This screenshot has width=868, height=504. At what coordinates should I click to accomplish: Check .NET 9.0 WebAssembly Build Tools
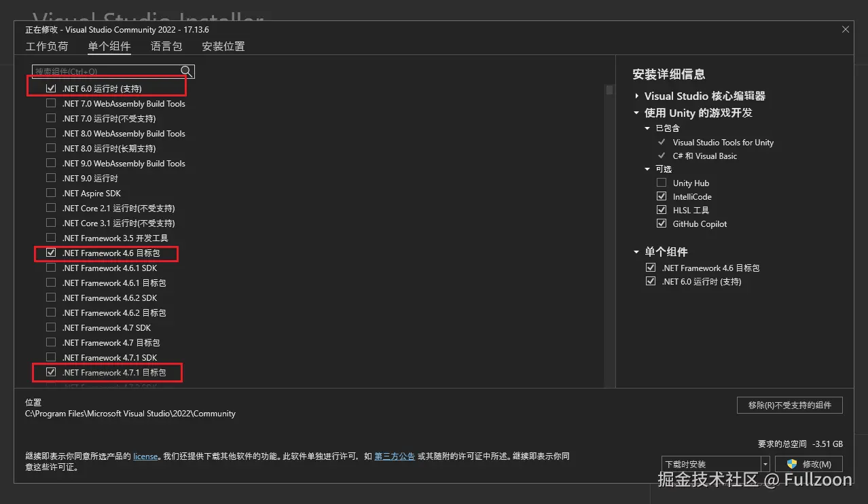[x=51, y=164]
